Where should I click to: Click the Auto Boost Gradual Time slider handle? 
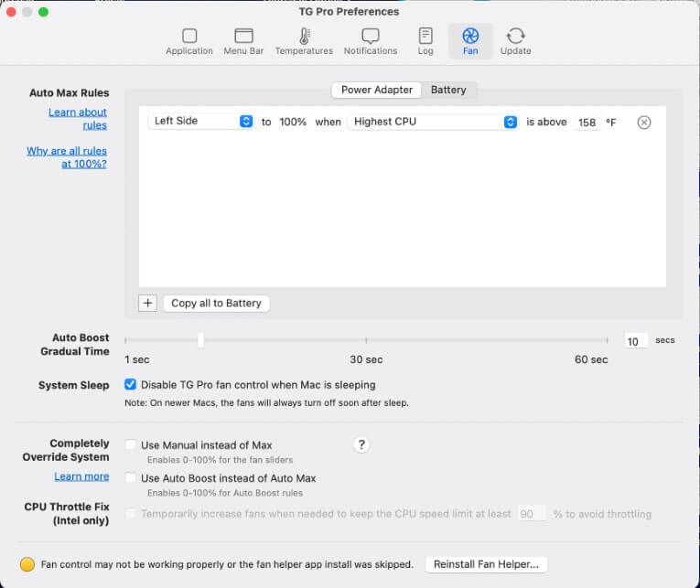(200, 340)
